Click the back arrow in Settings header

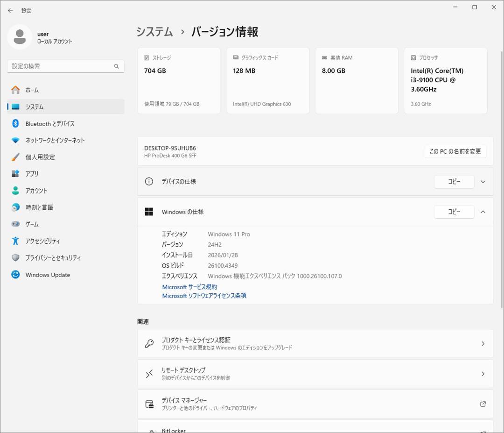[x=10, y=11]
